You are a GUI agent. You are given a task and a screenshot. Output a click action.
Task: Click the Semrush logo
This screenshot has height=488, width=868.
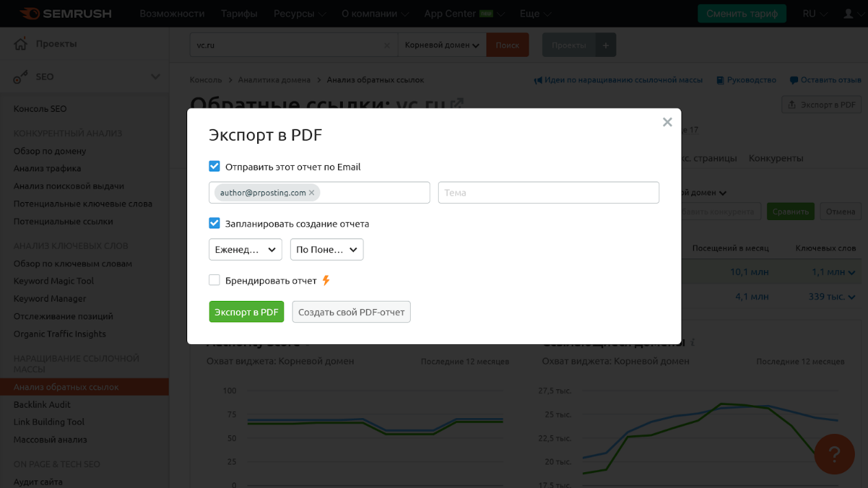(x=65, y=13)
